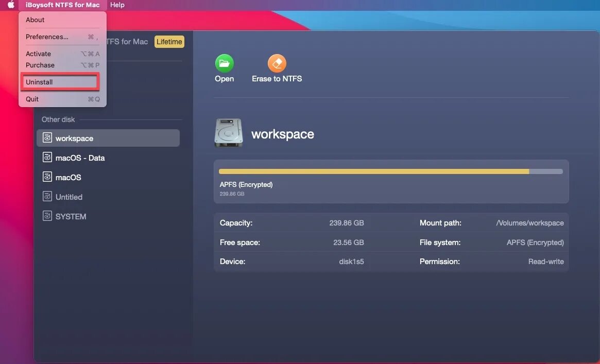Click the File system value APFS (Encrypted)
Viewport: 600px width, 364px height.
click(535, 242)
